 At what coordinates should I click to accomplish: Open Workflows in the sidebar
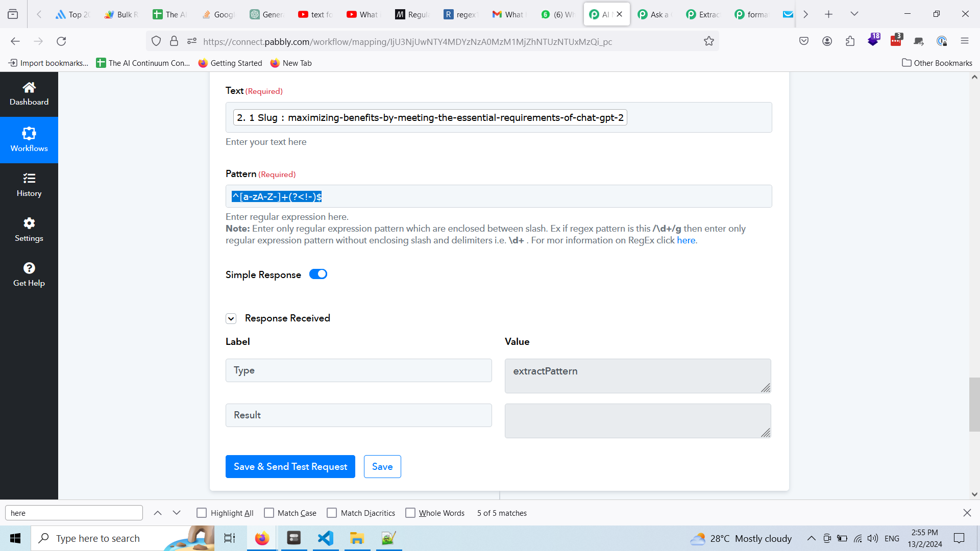coord(29,140)
